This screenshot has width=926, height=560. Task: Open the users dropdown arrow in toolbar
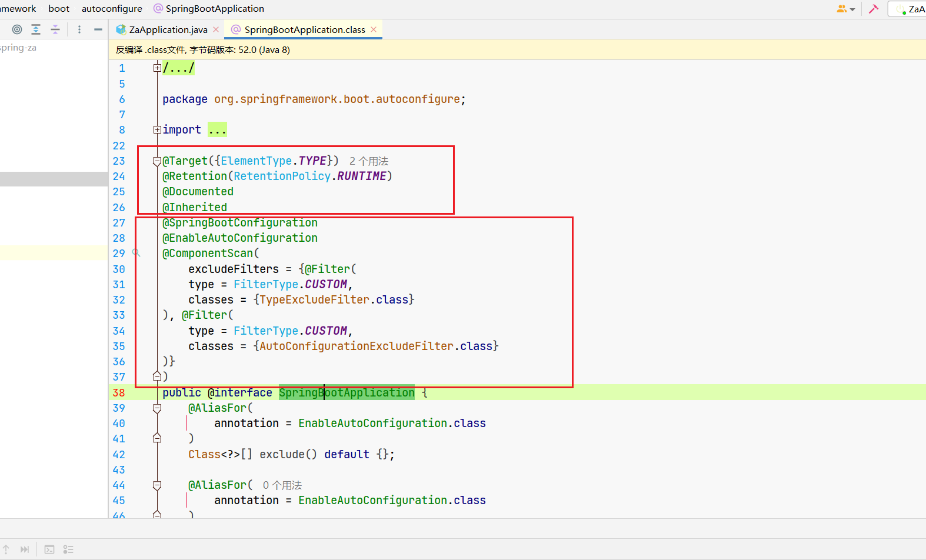point(852,9)
